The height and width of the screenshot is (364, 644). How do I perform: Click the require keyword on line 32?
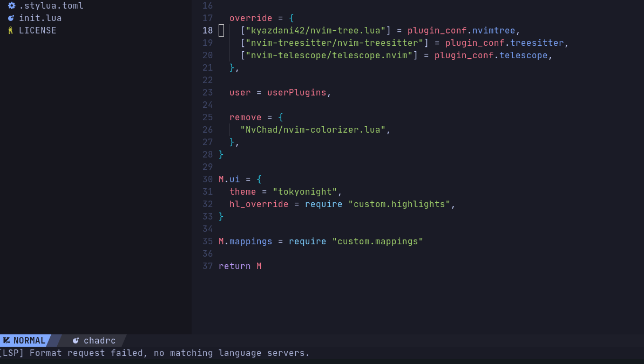pyautogui.click(x=324, y=204)
